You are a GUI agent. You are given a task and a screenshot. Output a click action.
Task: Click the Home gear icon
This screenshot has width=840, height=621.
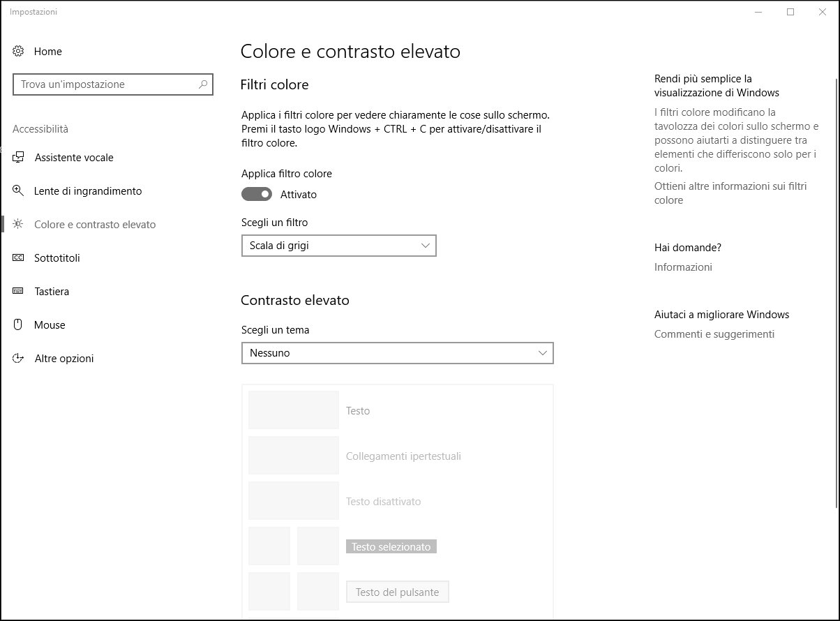19,51
